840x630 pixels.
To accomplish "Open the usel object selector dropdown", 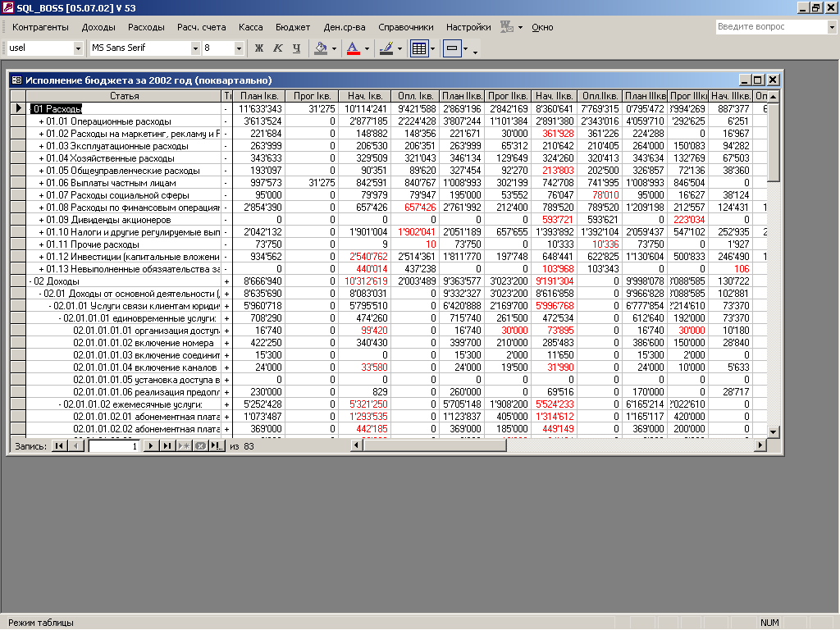I will [x=79, y=48].
